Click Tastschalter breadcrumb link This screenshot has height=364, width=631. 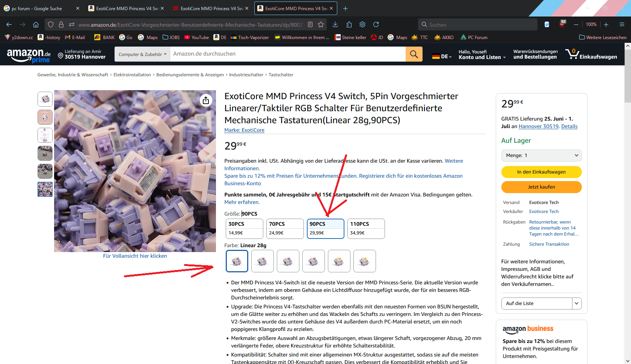click(x=281, y=75)
